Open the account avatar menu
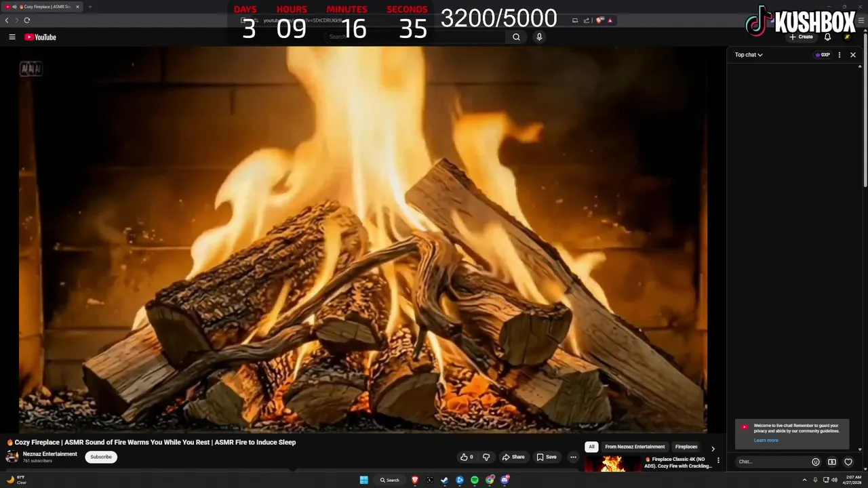The image size is (868, 488). pyautogui.click(x=847, y=37)
